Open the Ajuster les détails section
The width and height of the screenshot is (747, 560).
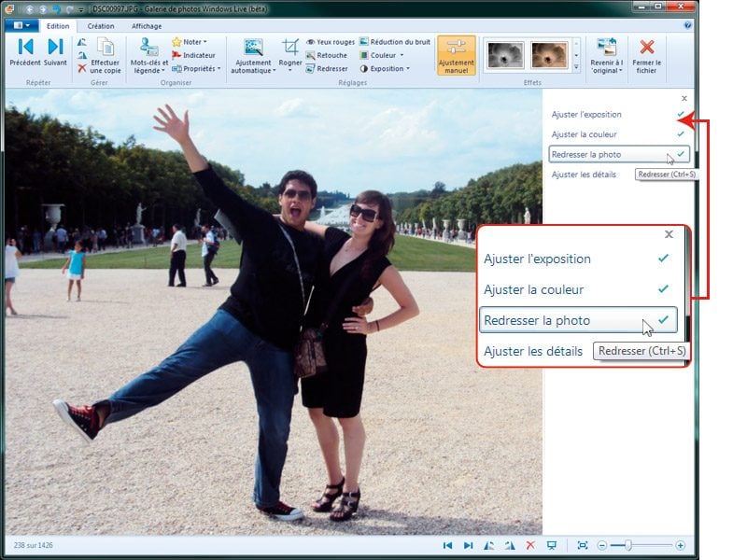click(584, 175)
